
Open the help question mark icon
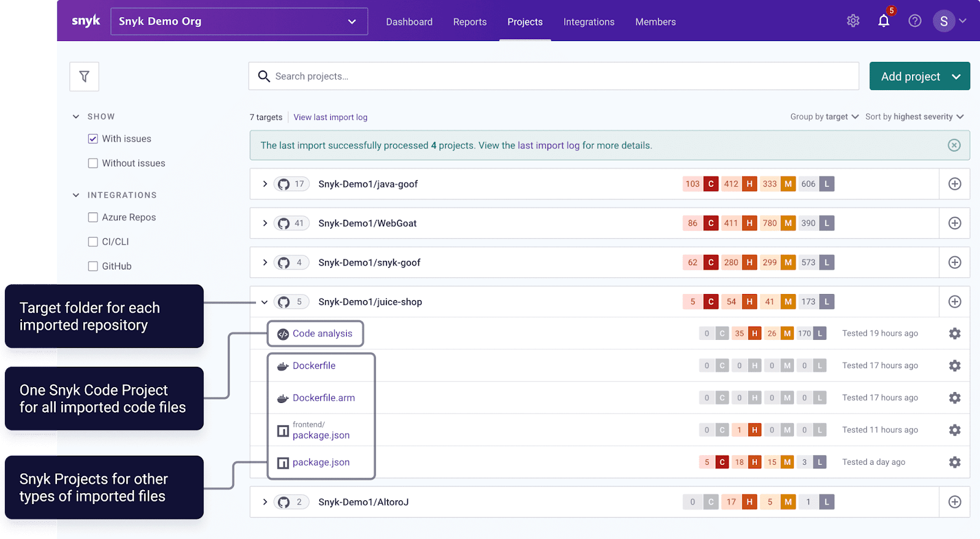point(915,21)
